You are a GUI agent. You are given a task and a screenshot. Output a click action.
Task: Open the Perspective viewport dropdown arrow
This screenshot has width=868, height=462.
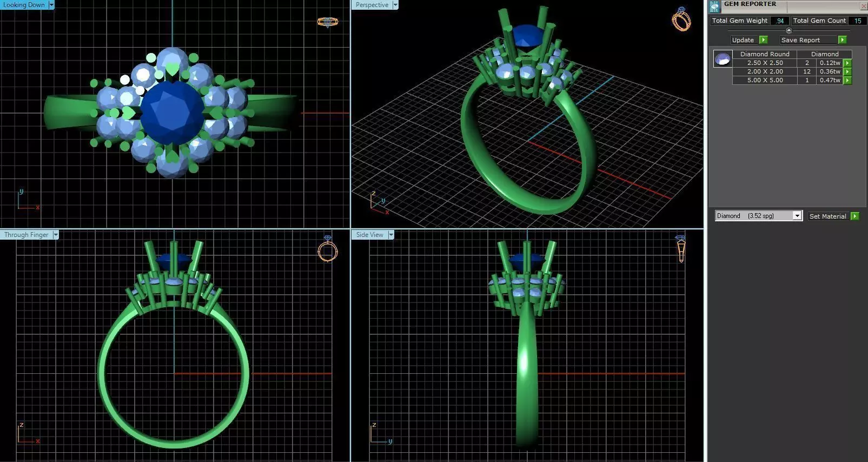[x=395, y=5]
